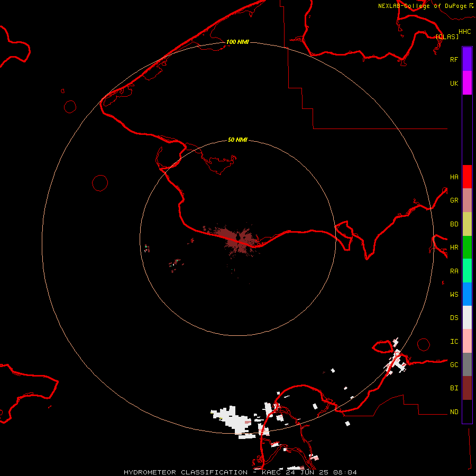Click the HHC product code label

click(x=464, y=32)
